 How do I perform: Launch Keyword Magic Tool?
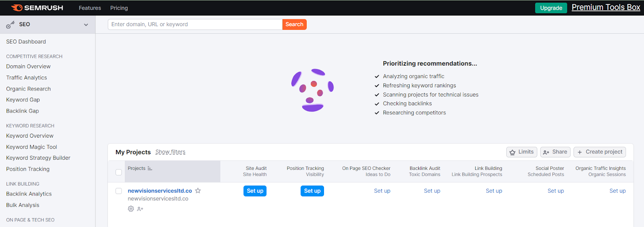(31, 147)
